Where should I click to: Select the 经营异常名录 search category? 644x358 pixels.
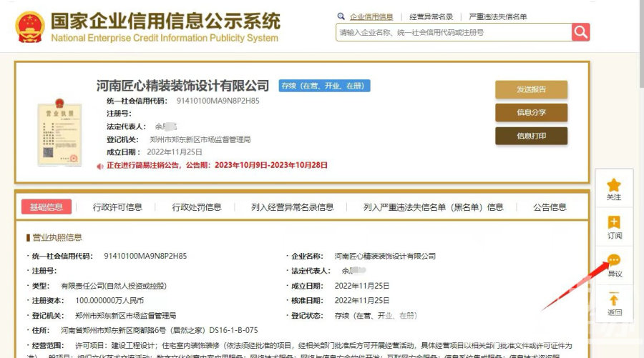[431, 16]
